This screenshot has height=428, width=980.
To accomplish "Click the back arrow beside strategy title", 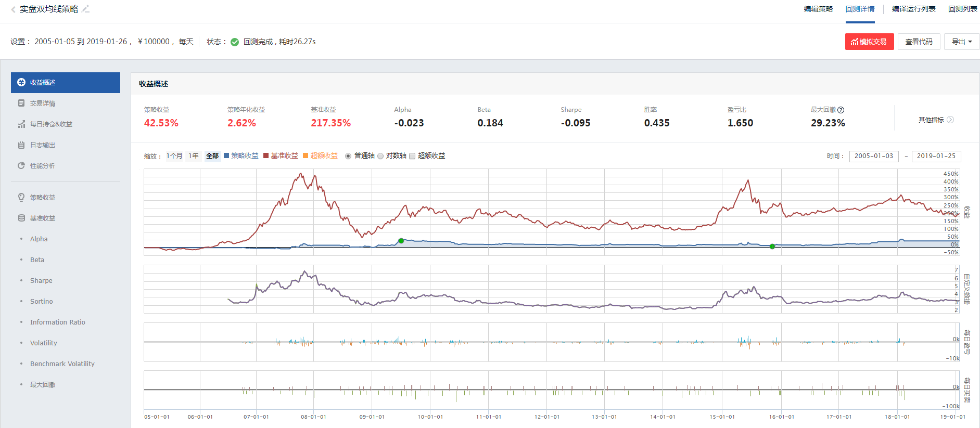I will pos(13,9).
